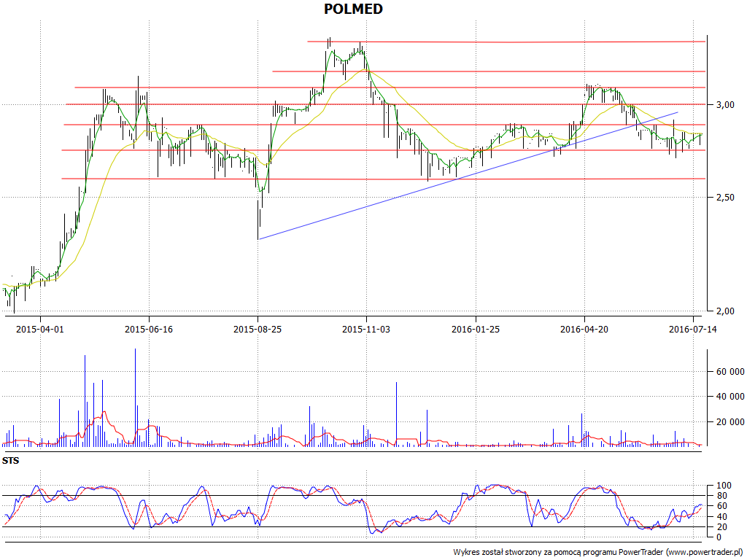Click the 60 000 volume axis label
747x560 pixels.
point(730,372)
